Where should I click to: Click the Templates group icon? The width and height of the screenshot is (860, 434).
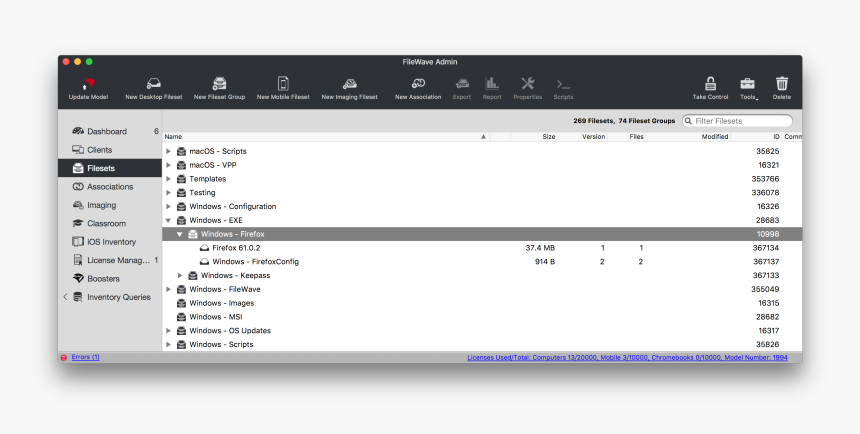click(x=182, y=179)
